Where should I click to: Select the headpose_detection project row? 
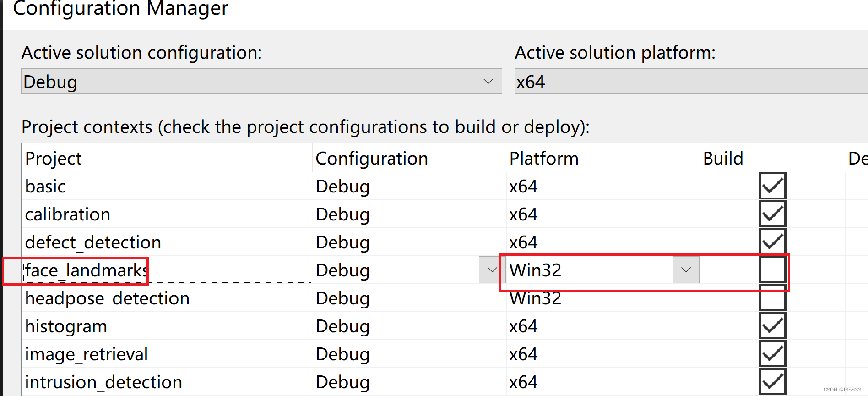coord(107,298)
